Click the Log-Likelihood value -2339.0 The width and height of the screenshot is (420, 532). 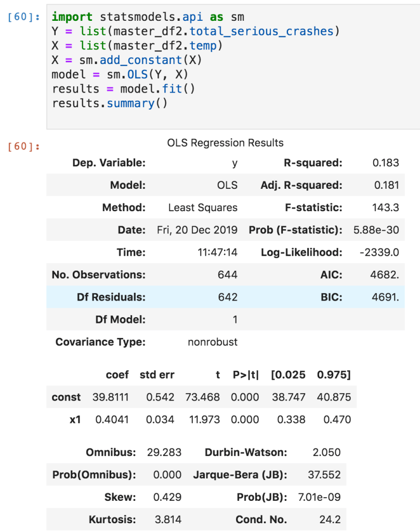pos(379,252)
